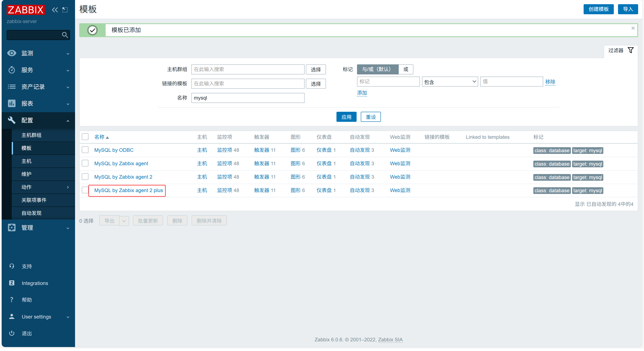The image size is (644, 351).
Task: Collapse the Configuration menu chevron
Action: (x=68, y=121)
